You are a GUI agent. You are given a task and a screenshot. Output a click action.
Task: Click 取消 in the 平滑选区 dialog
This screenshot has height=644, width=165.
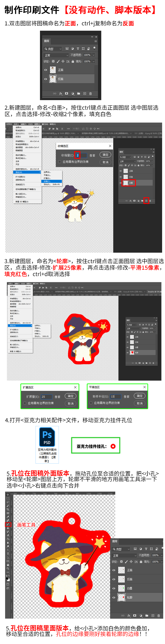tap(139, 403)
